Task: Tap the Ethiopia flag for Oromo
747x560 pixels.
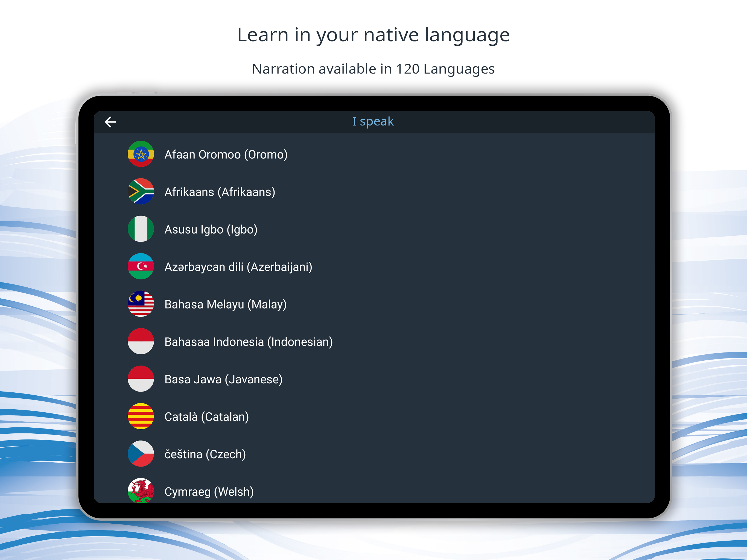Action: 141,154
